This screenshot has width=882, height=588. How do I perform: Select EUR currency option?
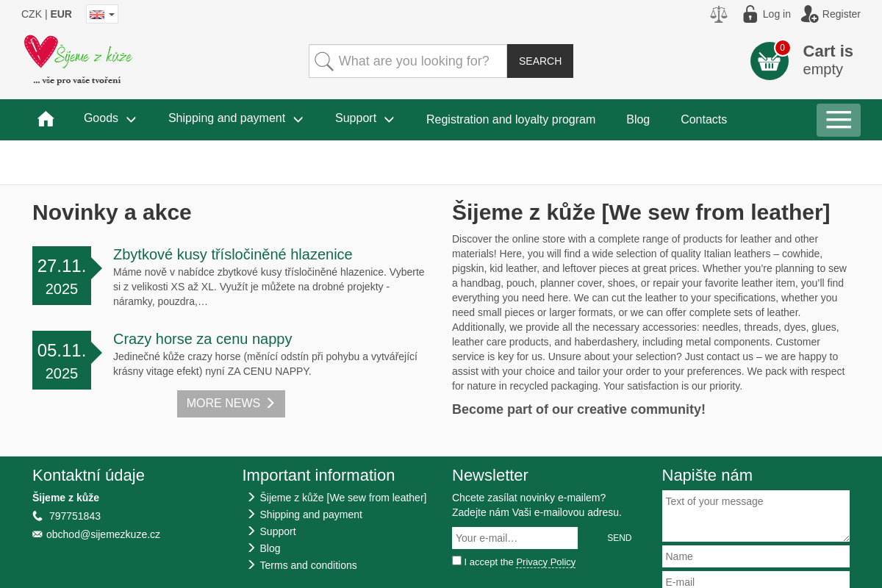pyautogui.click(x=61, y=14)
